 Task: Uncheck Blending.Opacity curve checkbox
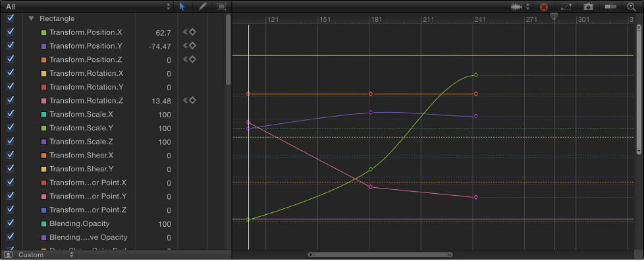[11, 223]
